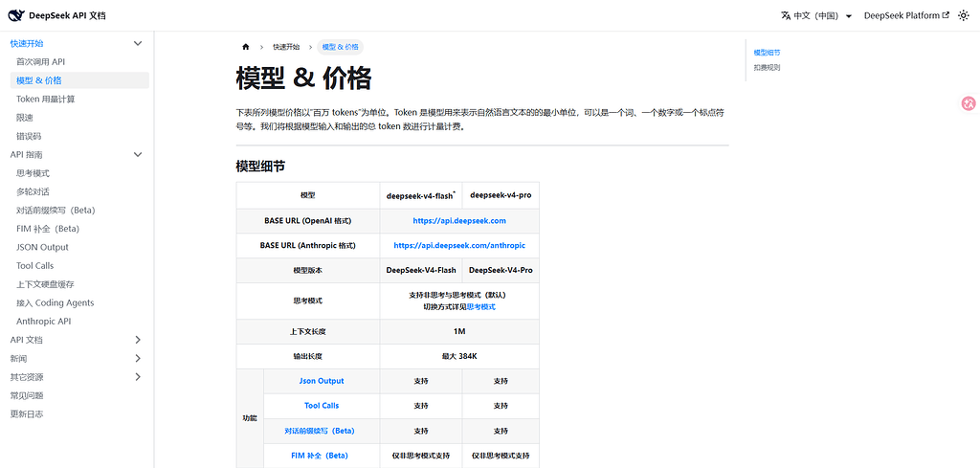Click the 其它资源 sidebar heading

[x=27, y=377]
